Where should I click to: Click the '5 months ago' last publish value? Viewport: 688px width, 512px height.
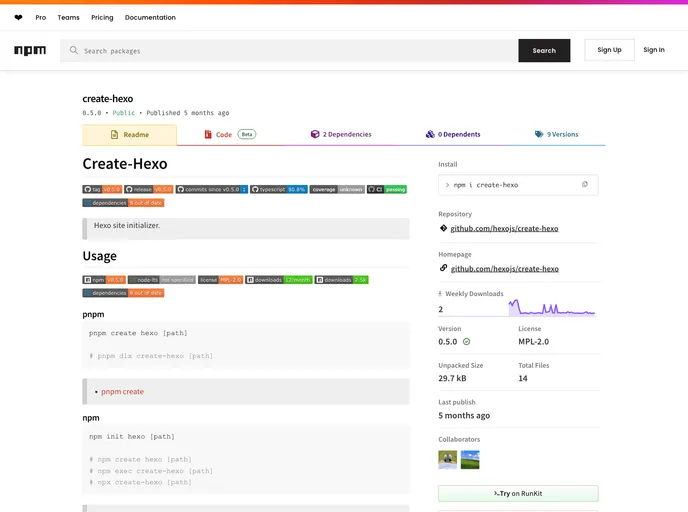tap(464, 415)
